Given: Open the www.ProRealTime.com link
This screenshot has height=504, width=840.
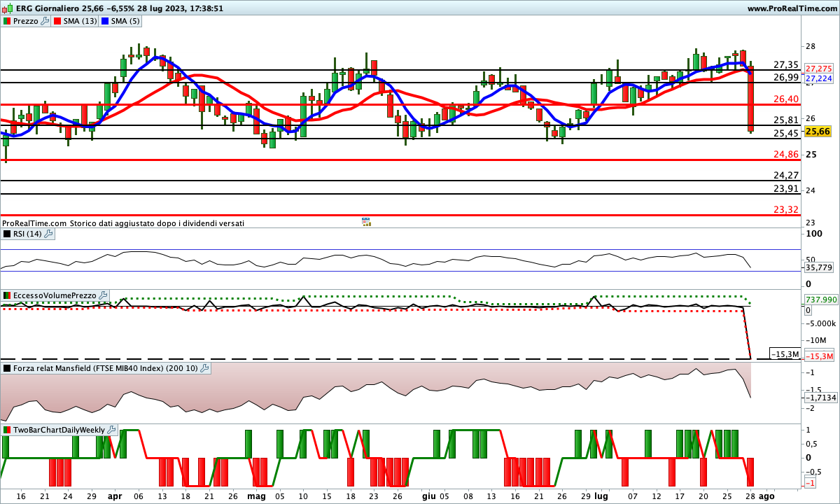Looking at the screenshot, I should [x=792, y=8].
